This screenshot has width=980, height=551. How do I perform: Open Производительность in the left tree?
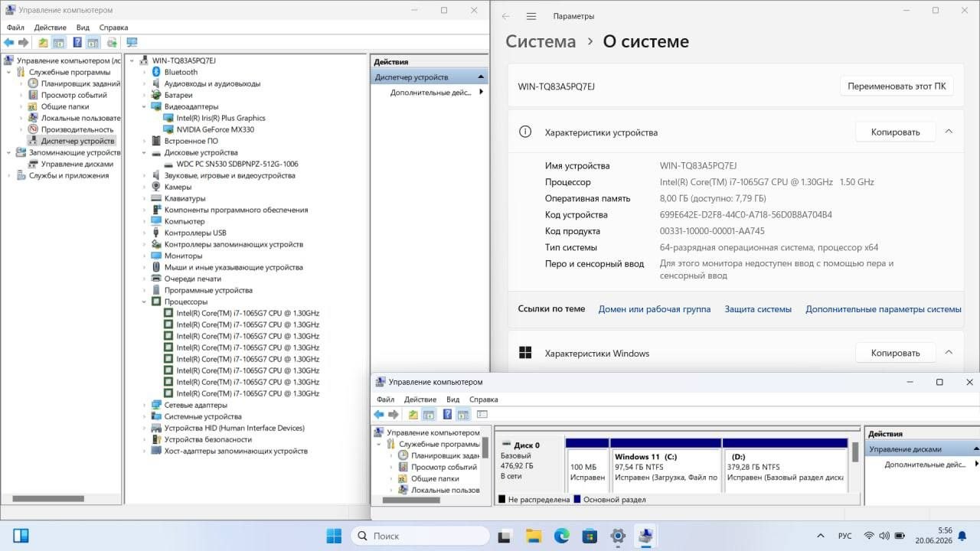[77, 129]
